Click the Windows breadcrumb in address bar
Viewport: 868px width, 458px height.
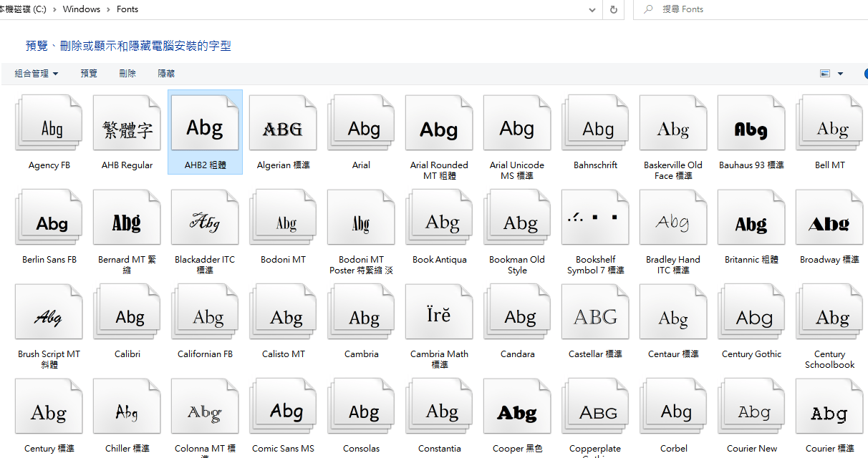point(82,9)
